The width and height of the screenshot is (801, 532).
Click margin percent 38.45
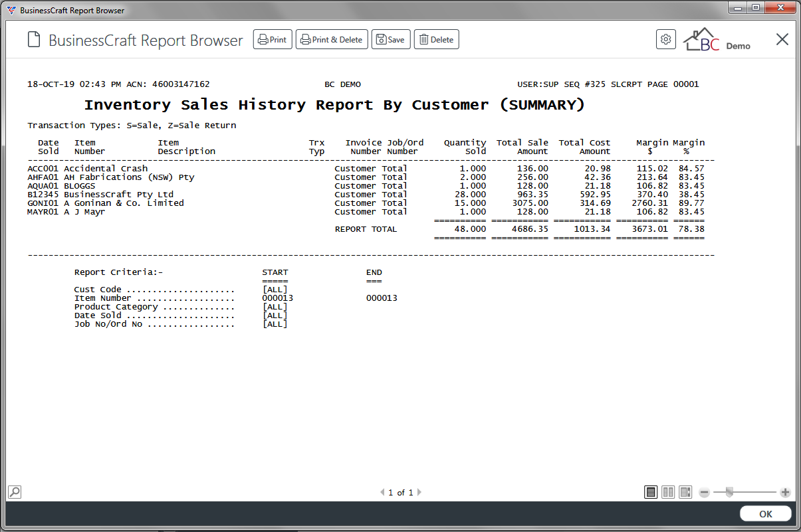click(691, 195)
